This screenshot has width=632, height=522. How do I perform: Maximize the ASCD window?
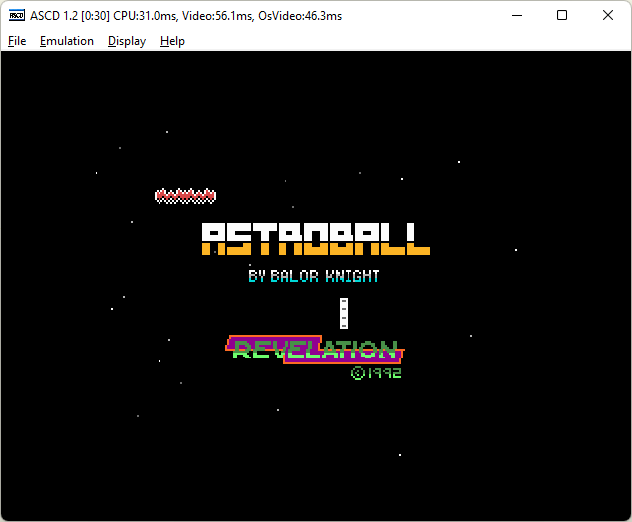[562, 16]
